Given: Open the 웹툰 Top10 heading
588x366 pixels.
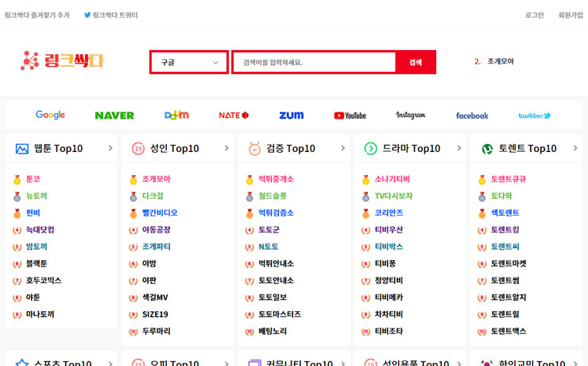Looking at the screenshot, I should click(58, 149).
